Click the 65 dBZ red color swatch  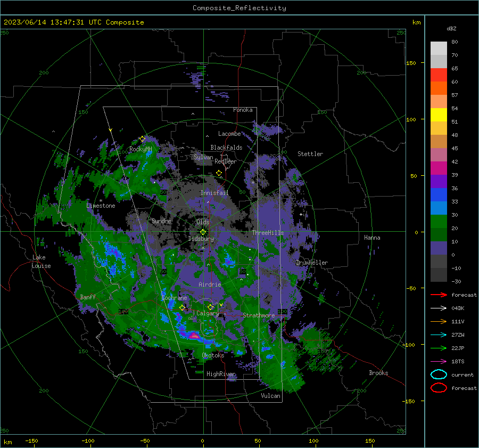439,75
